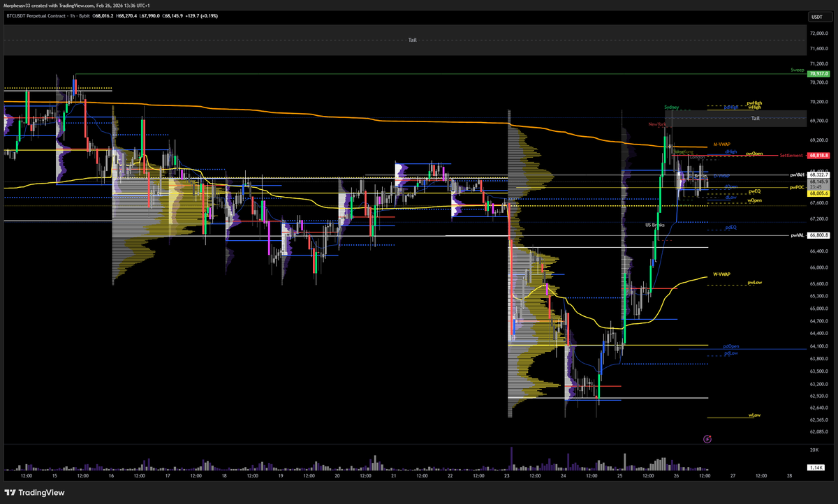838x504 pixels.
Task: Click date 20 on the time axis
Action: click(337, 475)
